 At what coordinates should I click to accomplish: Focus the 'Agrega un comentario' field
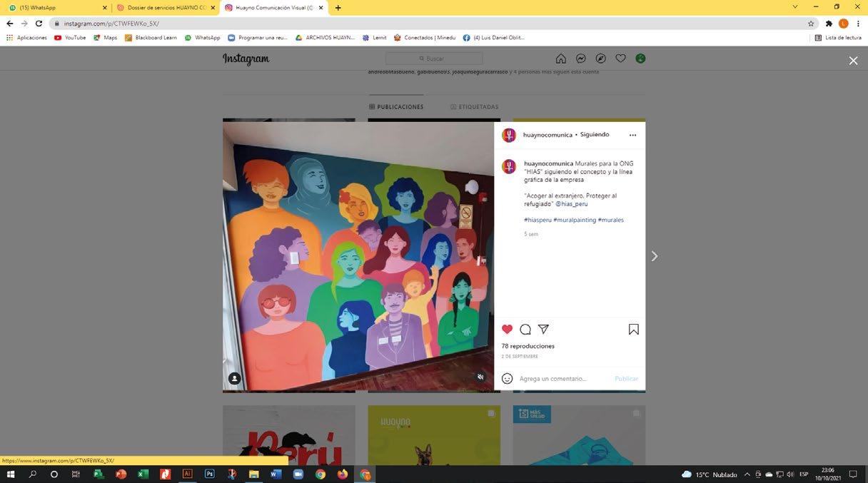[564, 378]
